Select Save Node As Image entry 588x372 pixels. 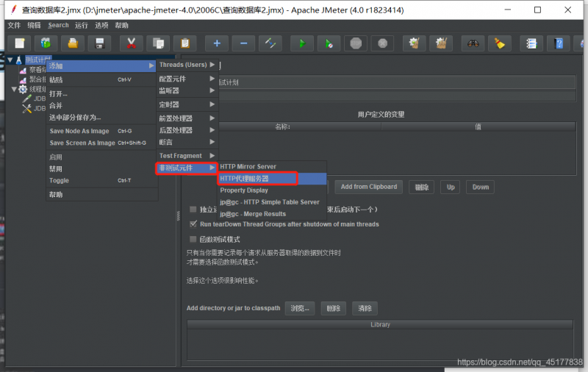pyautogui.click(x=101, y=131)
